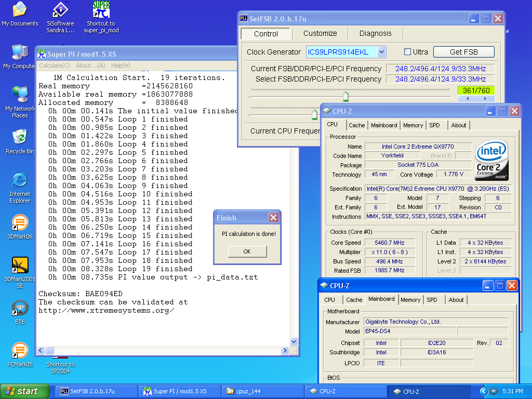Launch 3DMark2001 SE desktop icon

20,272
